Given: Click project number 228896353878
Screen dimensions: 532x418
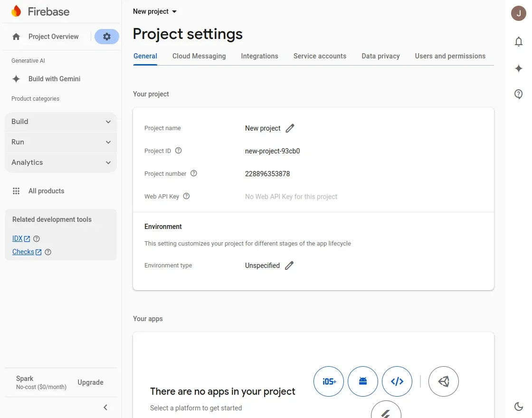Looking at the screenshot, I should coord(267,174).
